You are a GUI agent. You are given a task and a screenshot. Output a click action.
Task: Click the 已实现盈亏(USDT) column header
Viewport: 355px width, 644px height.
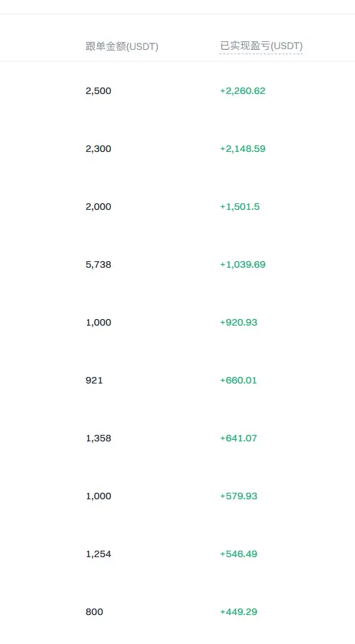click(x=262, y=46)
